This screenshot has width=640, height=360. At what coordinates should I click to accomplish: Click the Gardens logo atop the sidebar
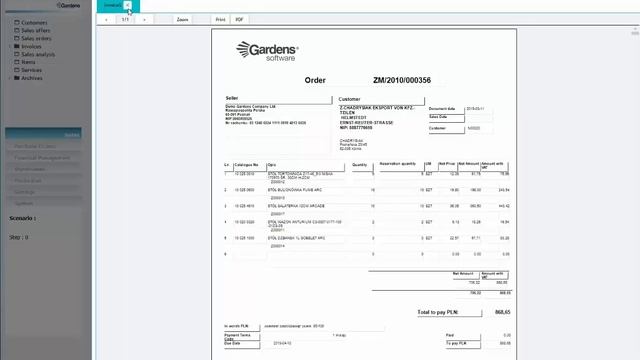(x=68, y=5)
